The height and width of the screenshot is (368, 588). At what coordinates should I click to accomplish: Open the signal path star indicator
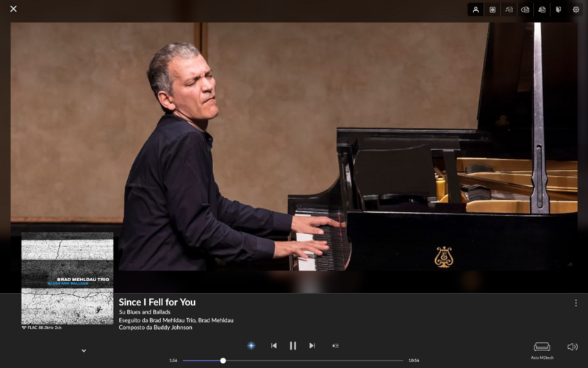tap(251, 345)
